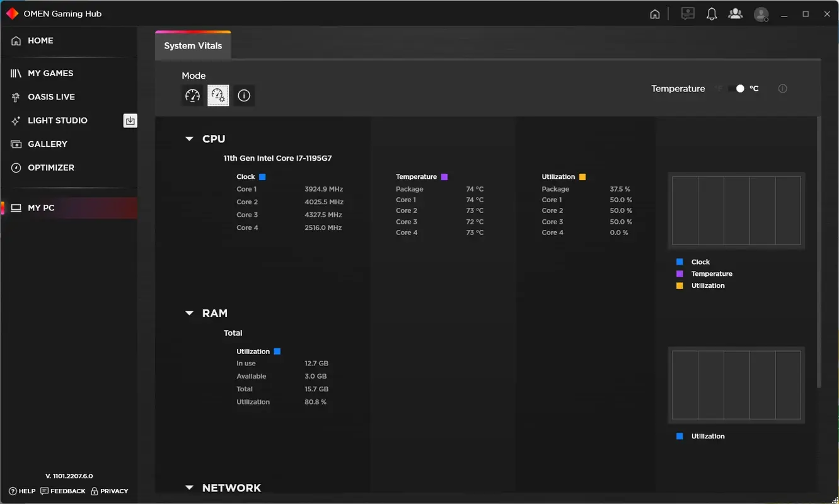Screen dimensions: 839x504
Task: Click the info icon beside temperature toggle
Action: tap(782, 89)
